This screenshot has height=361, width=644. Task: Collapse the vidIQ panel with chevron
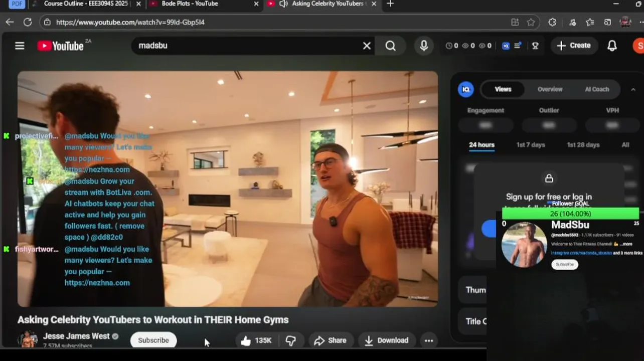tap(633, 89)
